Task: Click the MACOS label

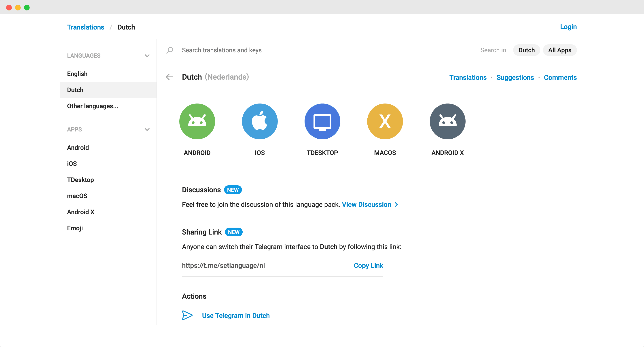Action: (x=385, y=153)
